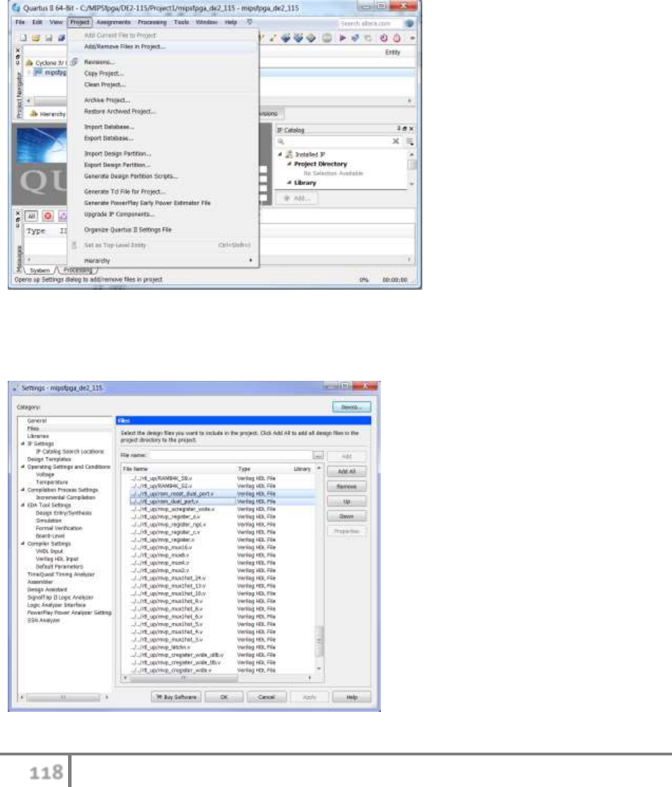This screenshot has width=672, height=787.
Task: Click the Start Compilation play icon
Action: (342, 38)
